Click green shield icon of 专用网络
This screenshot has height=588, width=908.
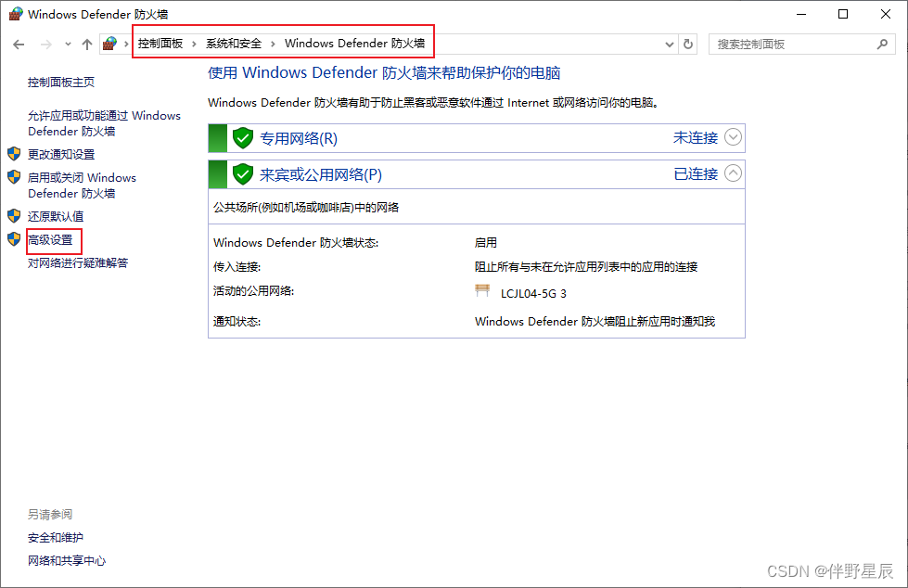243,138
